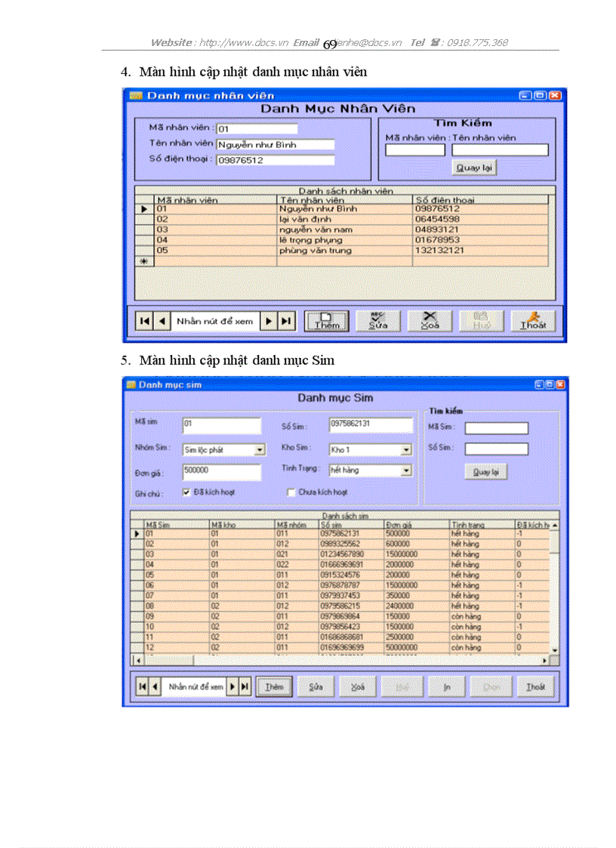
Task: Enable the Chưa kích hoạt checkbox
Action: click(291, 492)
